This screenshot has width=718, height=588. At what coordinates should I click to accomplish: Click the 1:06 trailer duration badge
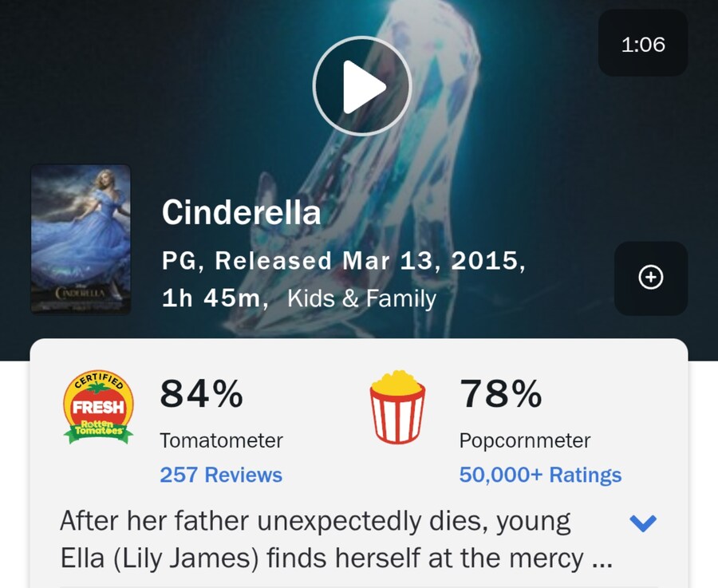point(642,44)
